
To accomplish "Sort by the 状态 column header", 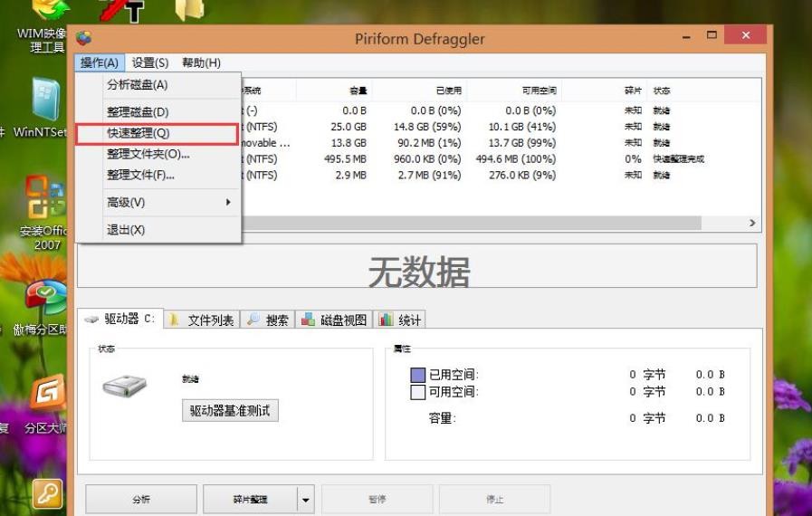I will 662,91.
